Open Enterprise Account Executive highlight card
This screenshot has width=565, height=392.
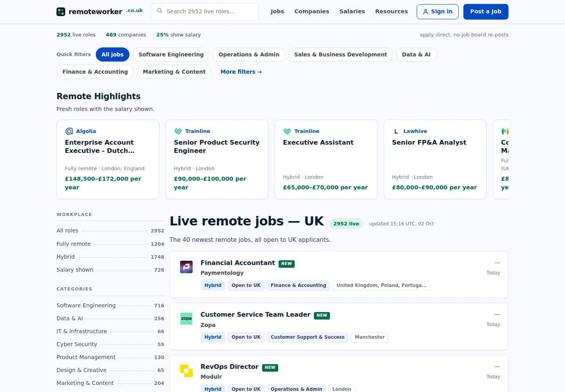tap(108, 160)
